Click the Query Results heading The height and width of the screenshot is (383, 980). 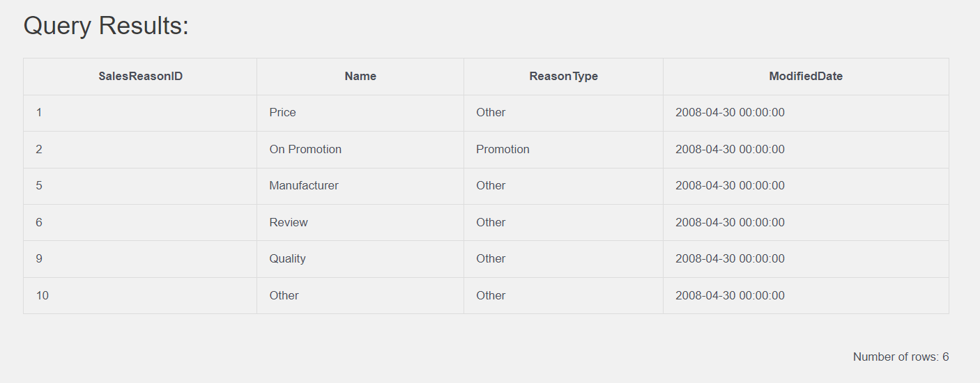106,26
